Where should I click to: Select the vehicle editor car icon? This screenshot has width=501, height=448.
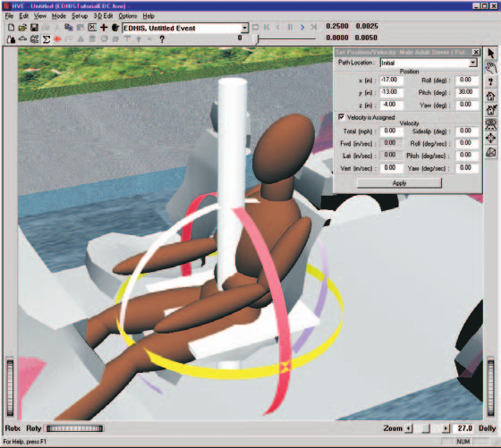point(22,39)
